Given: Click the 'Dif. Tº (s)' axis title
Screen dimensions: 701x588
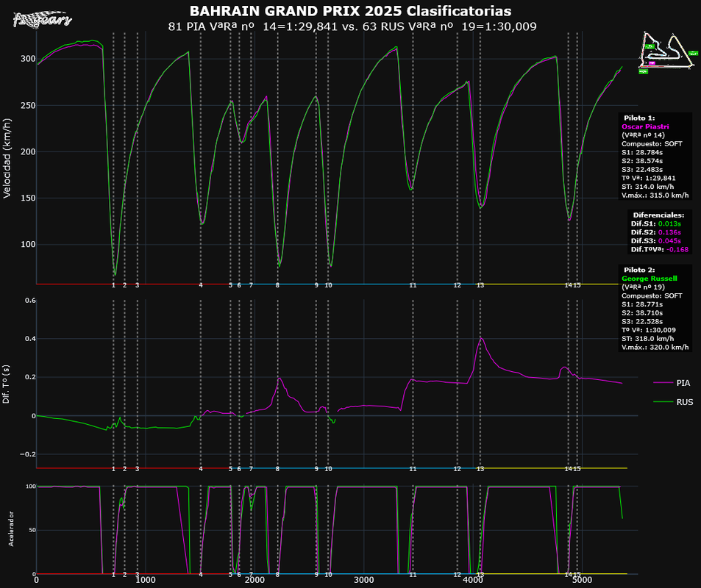Looking at the screenshot, I should click(x=6, y=384).
